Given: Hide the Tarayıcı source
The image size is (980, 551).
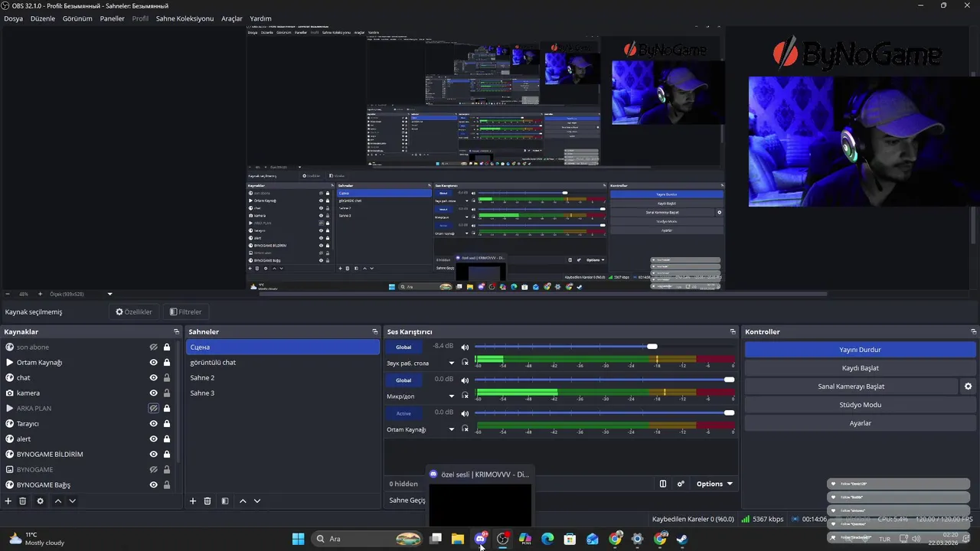Looking at the screenshot, I should (x=153, y=424).
